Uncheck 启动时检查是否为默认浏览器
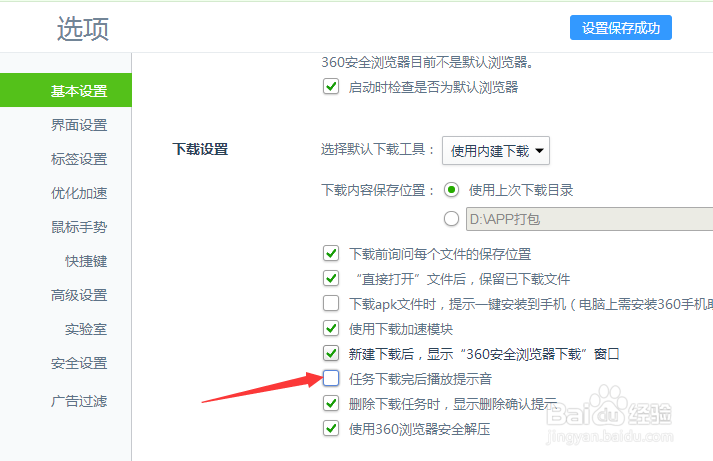Viewport: 713px width, 461px height. tap(331, 86)
